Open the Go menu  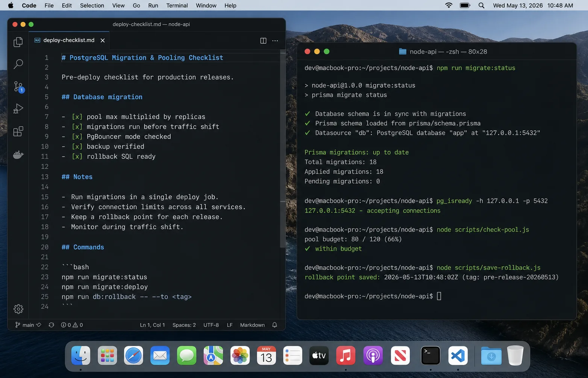coord(136,5)
